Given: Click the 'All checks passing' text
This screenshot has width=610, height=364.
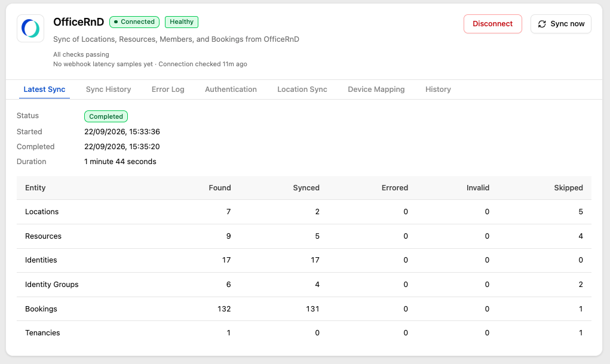Looking at the screenshot, I should 81,54.
